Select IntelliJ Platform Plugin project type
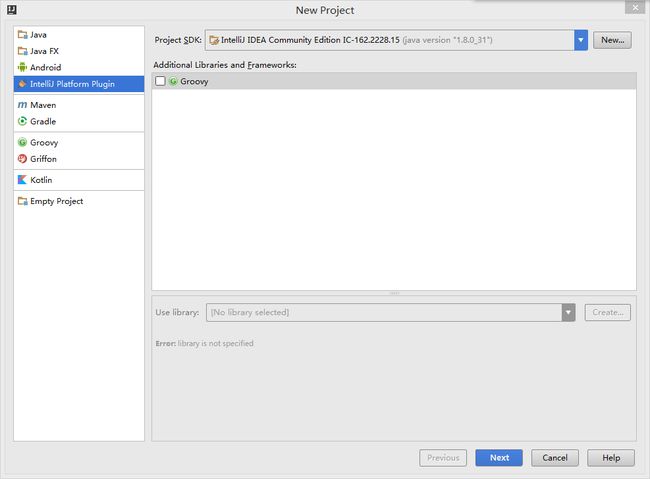This screenshot has width=650, height=479. 79,84
